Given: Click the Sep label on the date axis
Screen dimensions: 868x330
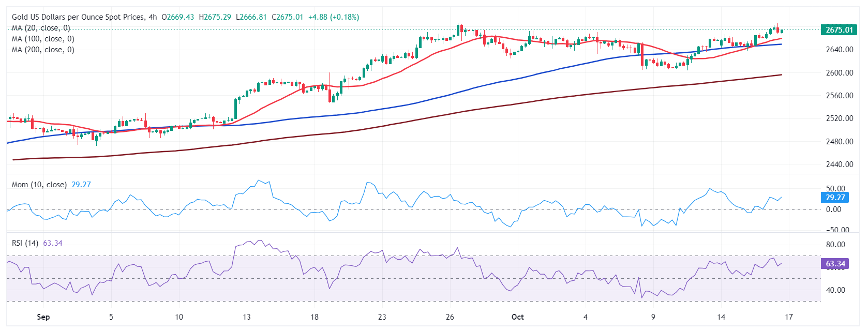Looking at the screenshot, I should [x=43, y=317].
